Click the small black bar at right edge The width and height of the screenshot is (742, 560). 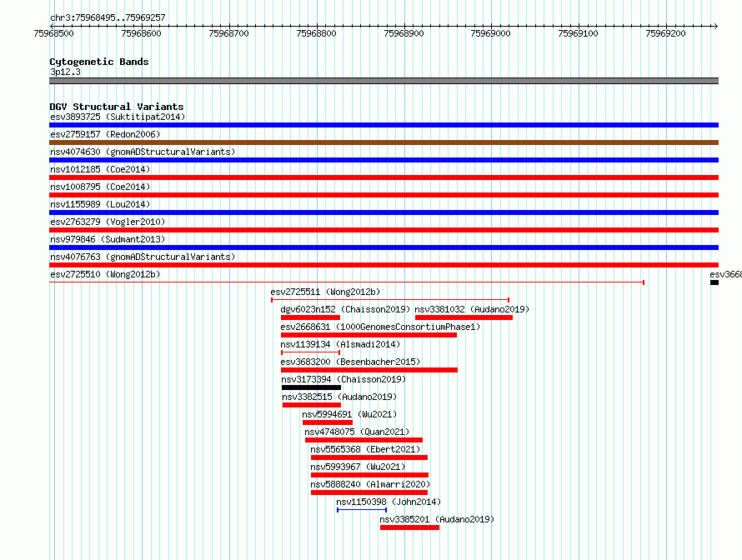pos(714,282)
